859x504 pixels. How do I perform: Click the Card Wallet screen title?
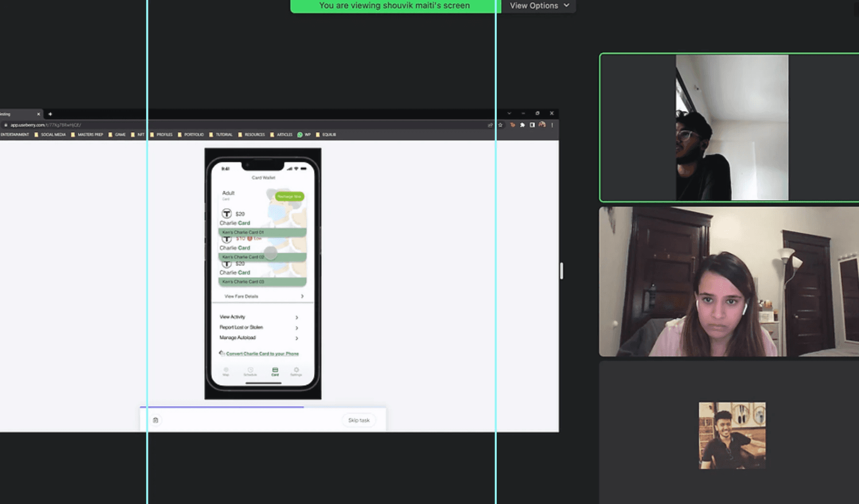[x=263, y=178]
